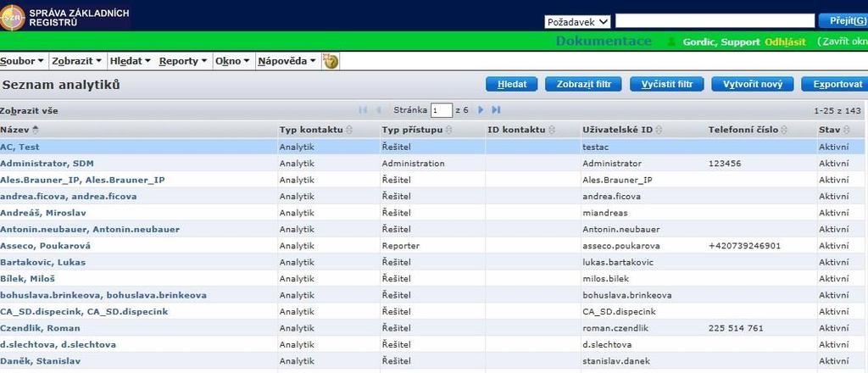The image size is (868, 373).
Task: Open the Hledat menu
Action: (130, 61)
